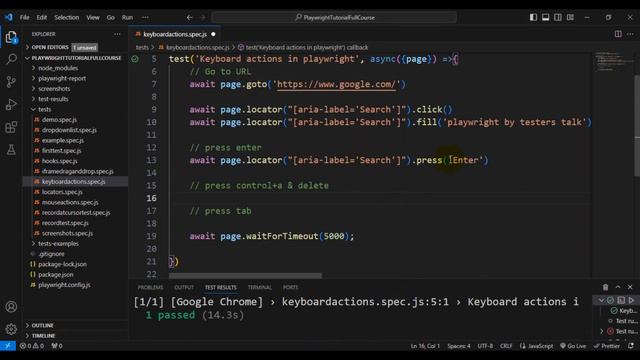Expand the playwright-report folder

76,78
